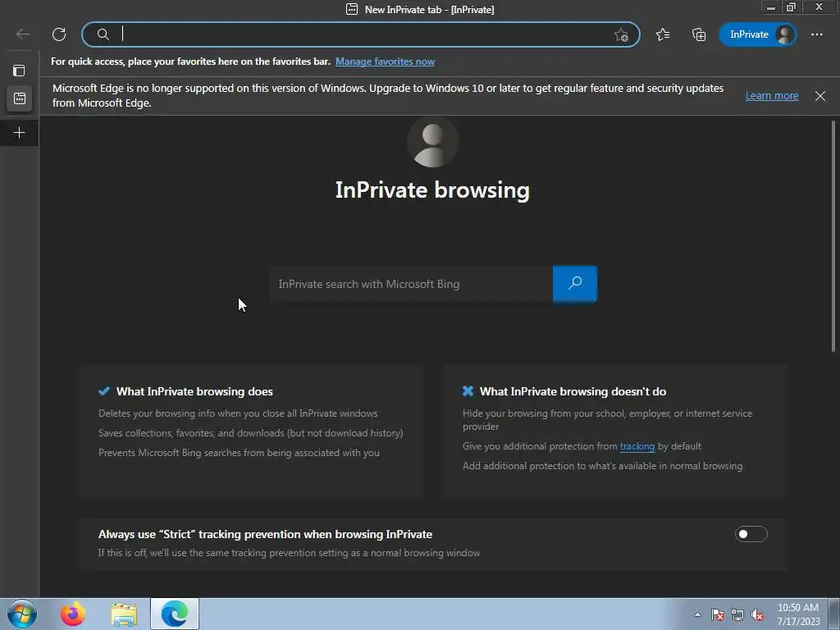The height and width of the screenshot is (630, 840).
Task: Go back using the back arrow
Action: pos(22,34)
